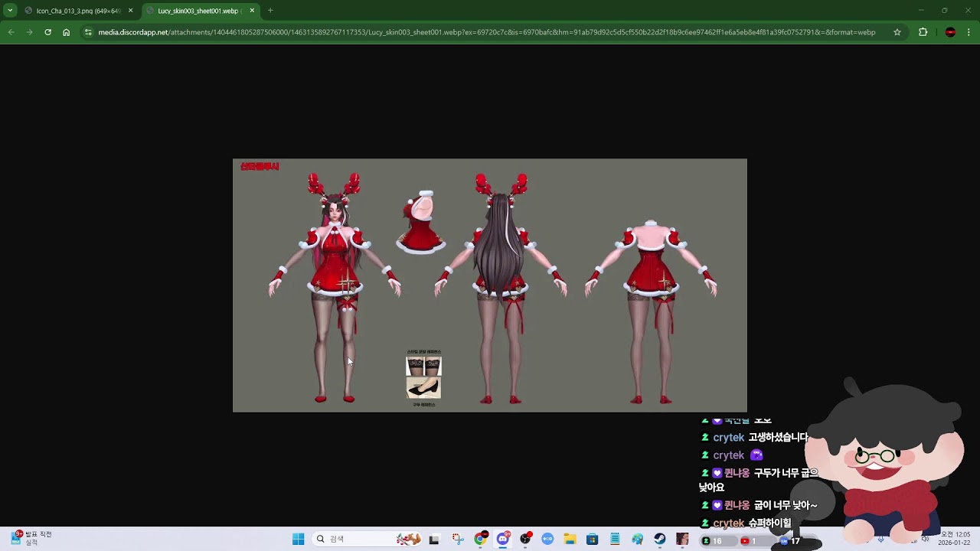
Task: Focus the address bar URL field
Action: pyautogui.click(x=487, y=32)
